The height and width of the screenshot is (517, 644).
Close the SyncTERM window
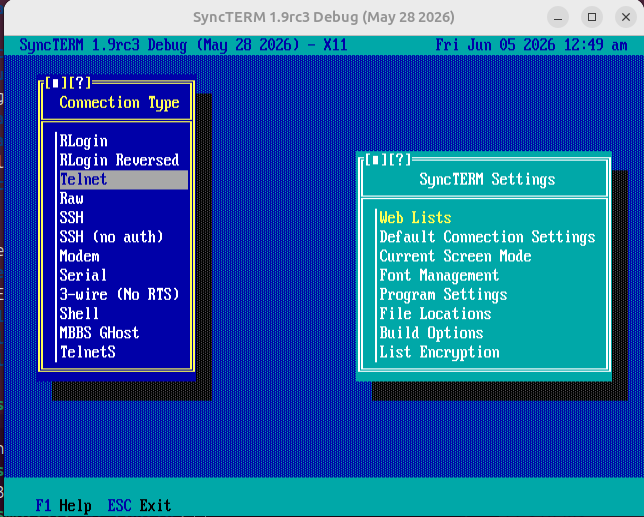626,17
